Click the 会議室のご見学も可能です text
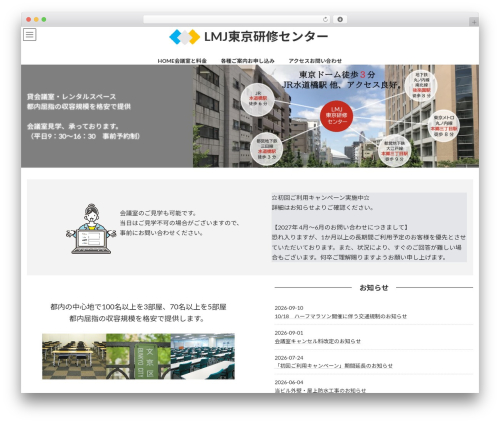Screen dimensions: 500x423 (158, 213)
